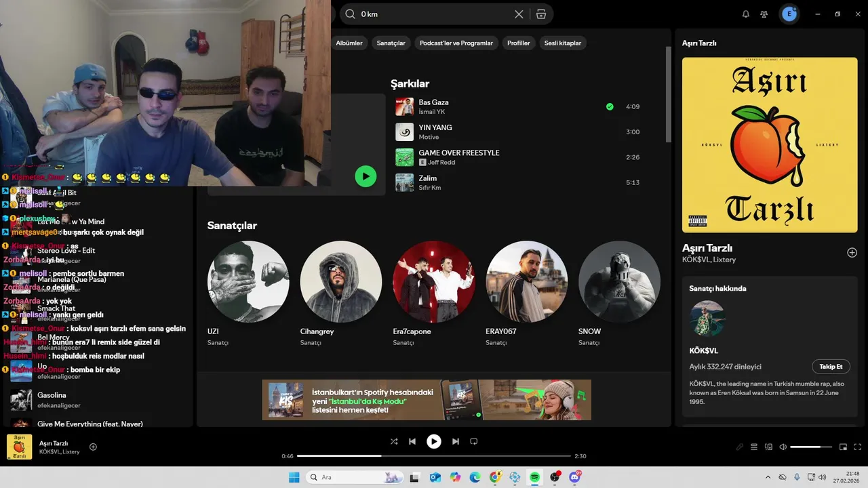The height and width of the screenshot is (488, 868).
Task: Open Discord from the taskbar
Action: [575, 477]
